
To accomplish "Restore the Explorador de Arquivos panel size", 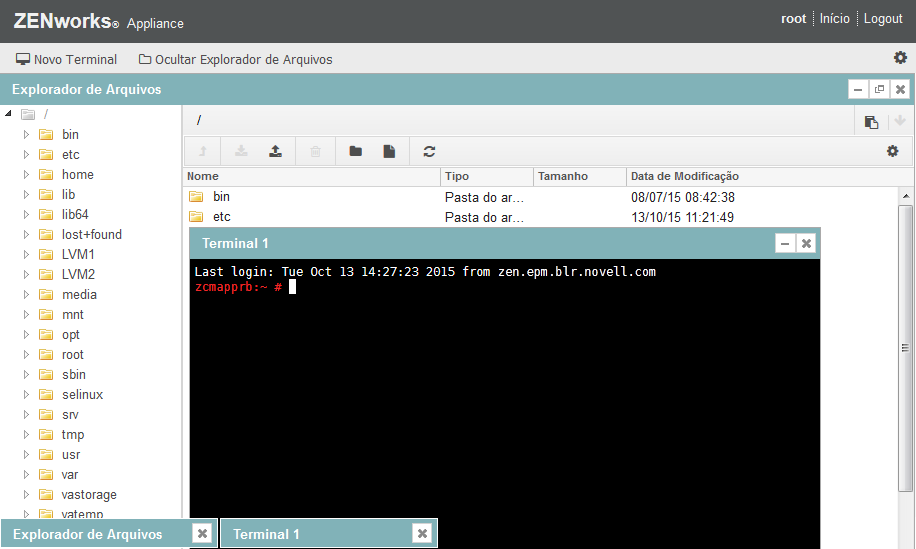I will tap(879, 89).
